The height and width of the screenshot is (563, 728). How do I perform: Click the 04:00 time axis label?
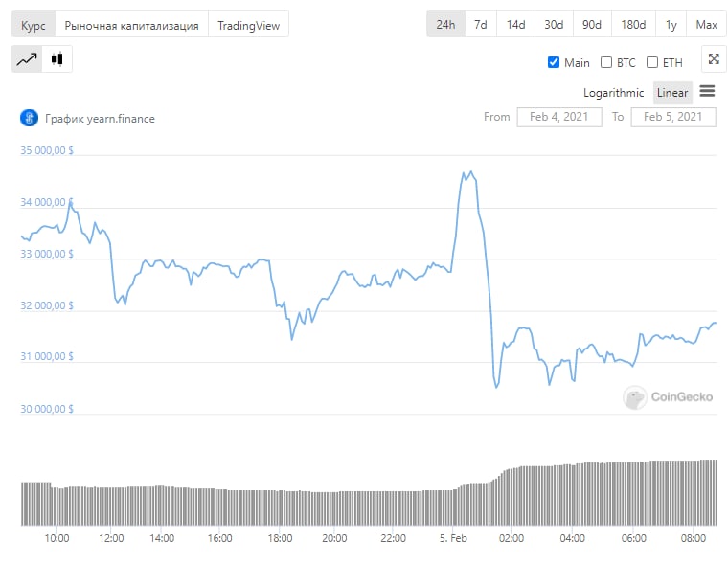pos(572,538)
